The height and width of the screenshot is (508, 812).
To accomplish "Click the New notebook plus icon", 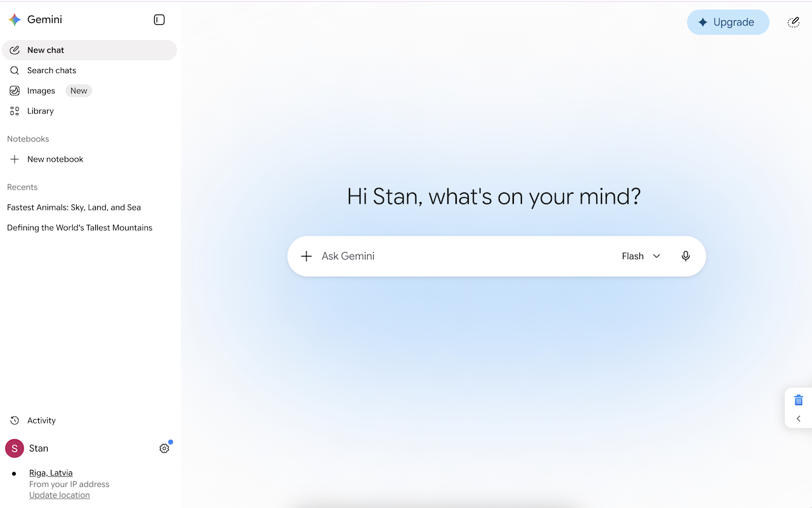I will [x=15, y=159].
